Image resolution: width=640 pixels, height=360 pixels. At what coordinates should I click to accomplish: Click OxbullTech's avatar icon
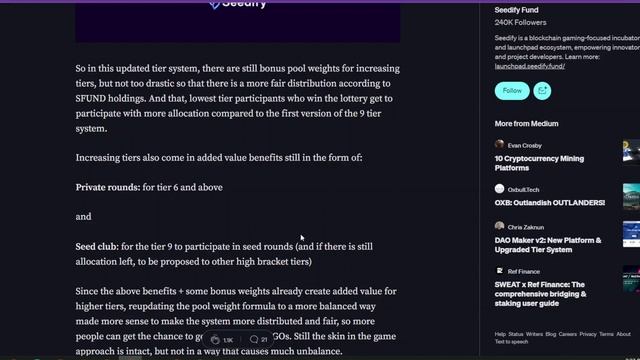tap(499, 189)
